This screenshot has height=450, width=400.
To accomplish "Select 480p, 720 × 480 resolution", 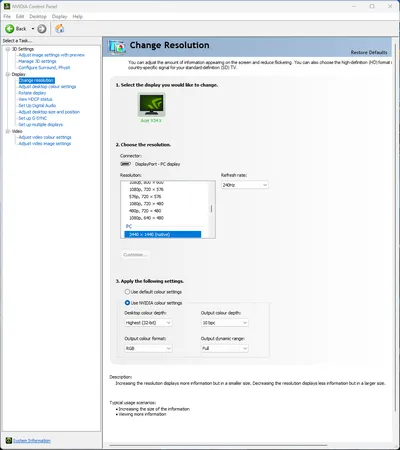I will pos(145,211).
